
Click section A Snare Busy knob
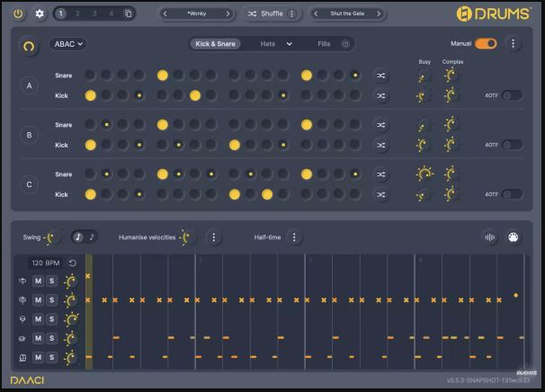[424, 76]
